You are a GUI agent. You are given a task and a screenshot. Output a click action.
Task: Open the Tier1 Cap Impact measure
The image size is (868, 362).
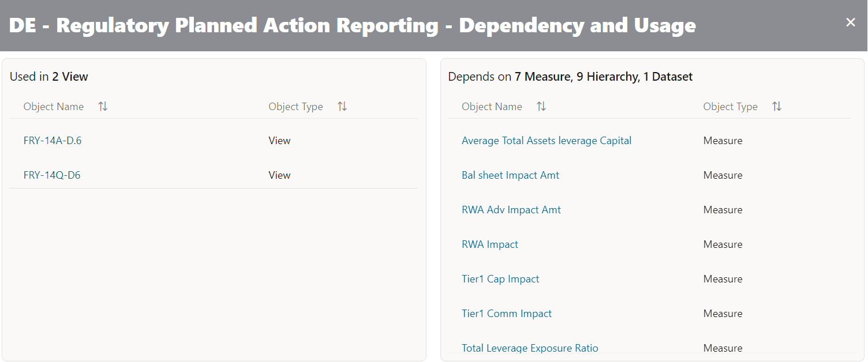tap(500, 279)
